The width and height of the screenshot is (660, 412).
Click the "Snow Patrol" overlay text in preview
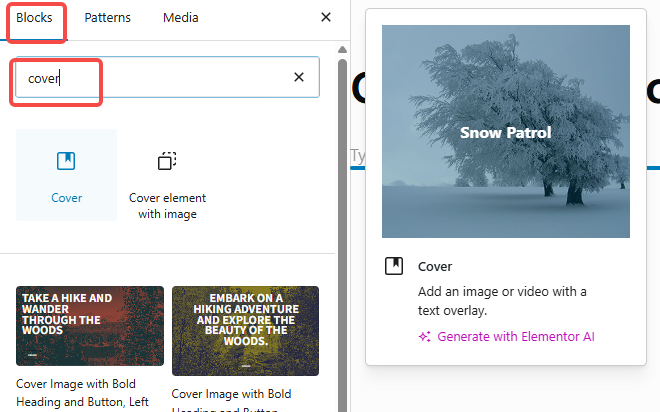coord(505,132)
